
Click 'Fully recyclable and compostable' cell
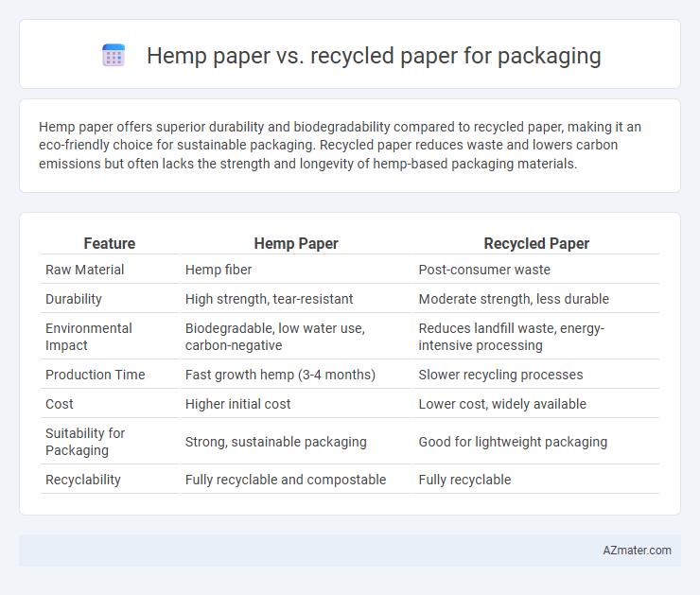pos(286,480)
